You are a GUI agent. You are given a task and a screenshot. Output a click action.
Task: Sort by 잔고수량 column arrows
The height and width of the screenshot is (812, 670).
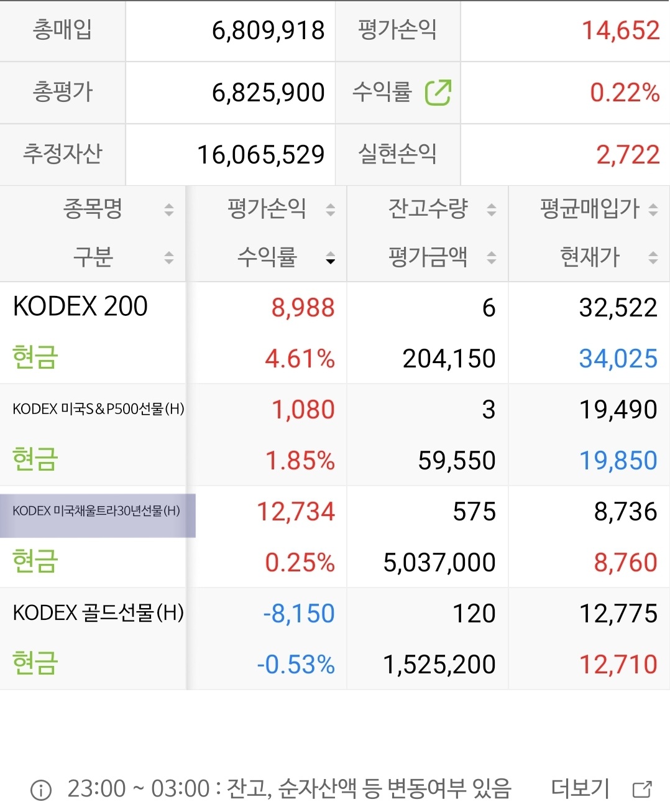[492, 210]
